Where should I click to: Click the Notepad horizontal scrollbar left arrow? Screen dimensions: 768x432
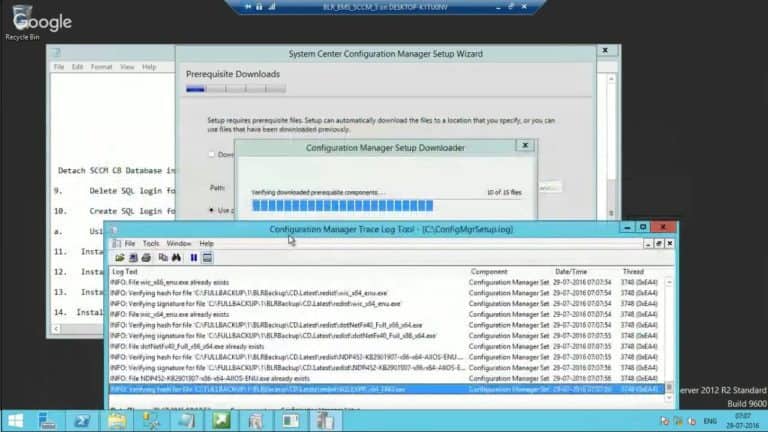(x=56, y=329)
